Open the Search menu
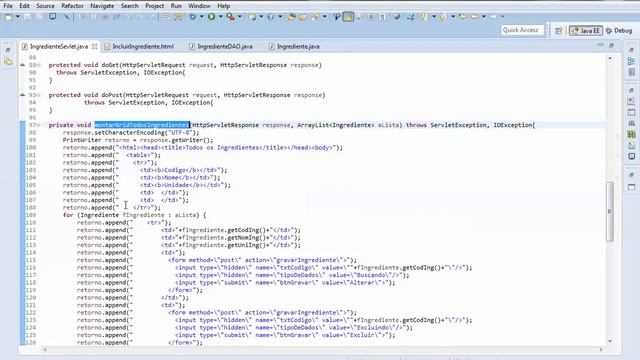The width and height of the screenshot is (640, 360). [x=129, y=6]
